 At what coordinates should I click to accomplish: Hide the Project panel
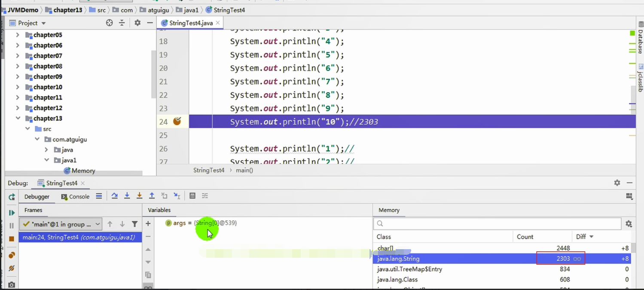150,23
